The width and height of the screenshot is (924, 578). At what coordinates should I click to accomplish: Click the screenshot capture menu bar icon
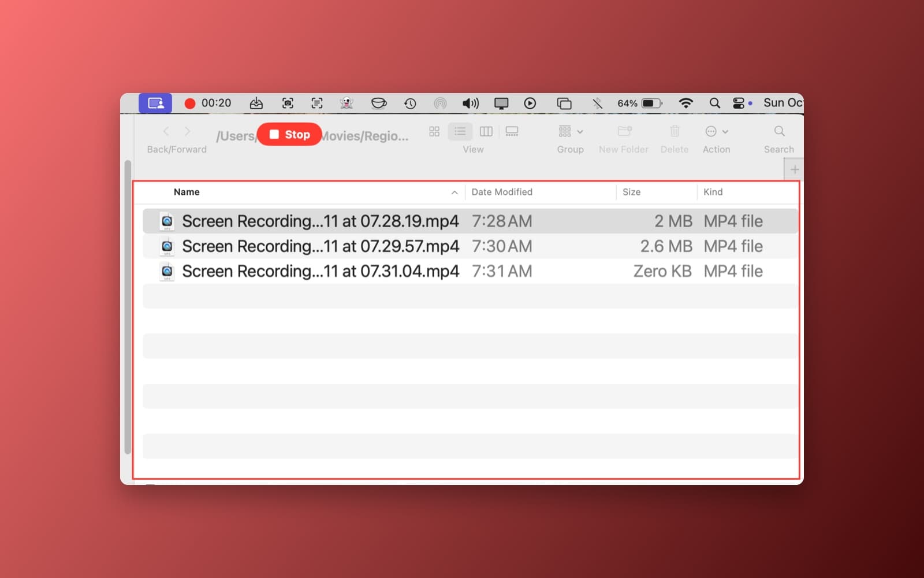pos(288,103)
